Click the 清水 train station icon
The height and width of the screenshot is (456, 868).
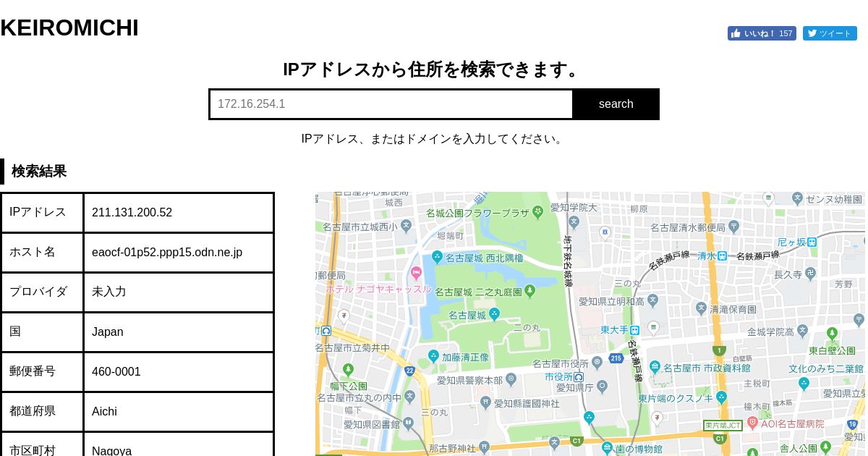tap(723, 256)
